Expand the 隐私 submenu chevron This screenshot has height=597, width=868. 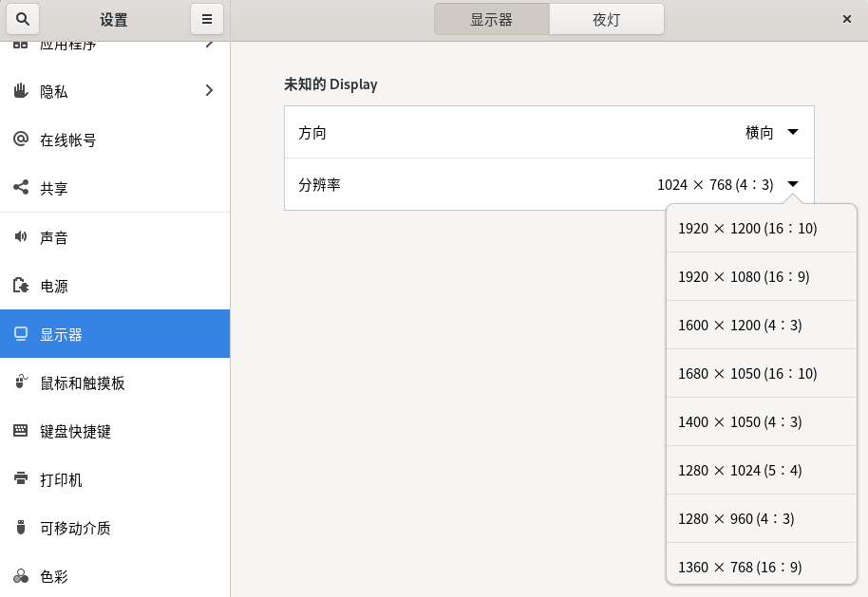pyautogui.click(x=209, y=91)
